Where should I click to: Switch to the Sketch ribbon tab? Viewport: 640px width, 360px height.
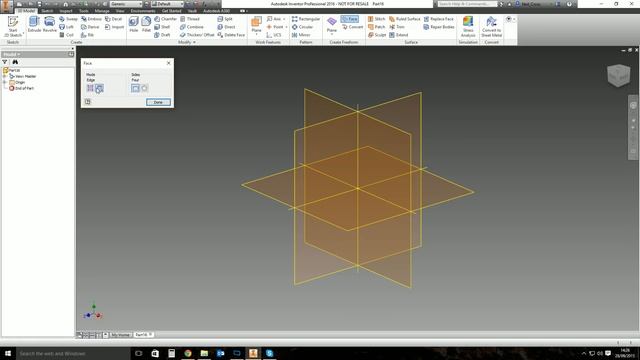tap(47, 11)
